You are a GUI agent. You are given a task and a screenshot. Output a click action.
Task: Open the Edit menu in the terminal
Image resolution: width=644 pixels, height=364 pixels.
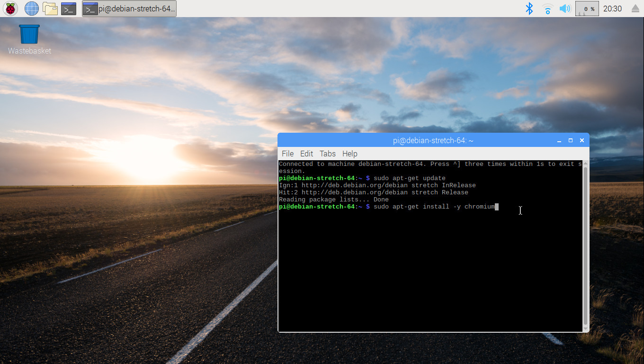[306, 154]
